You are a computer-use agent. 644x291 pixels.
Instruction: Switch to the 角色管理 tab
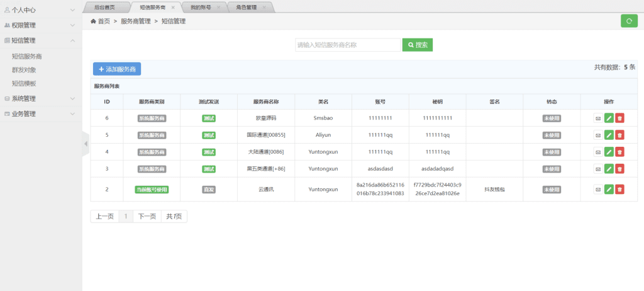pyautogui.click(x=247, y=8)
